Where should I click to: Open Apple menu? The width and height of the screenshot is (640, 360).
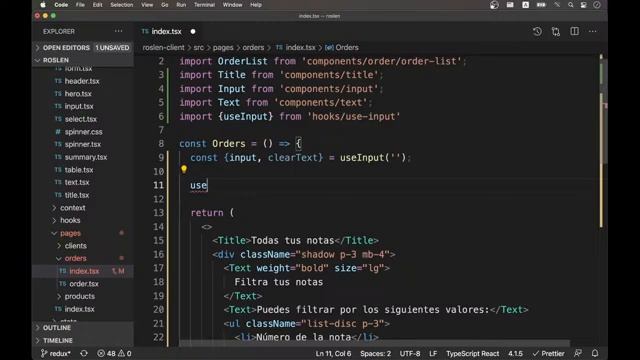click(x=43, y=5)
